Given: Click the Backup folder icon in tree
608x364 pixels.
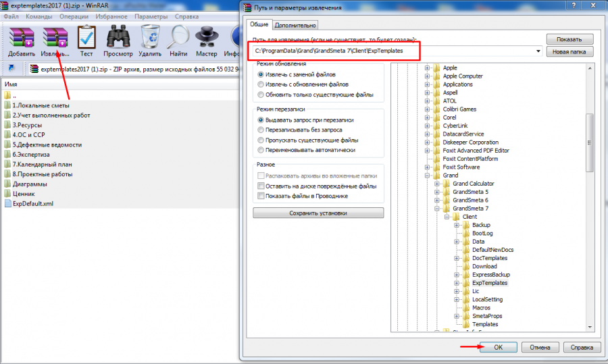Looking at the screenshot, I should [x=466, y=225].
